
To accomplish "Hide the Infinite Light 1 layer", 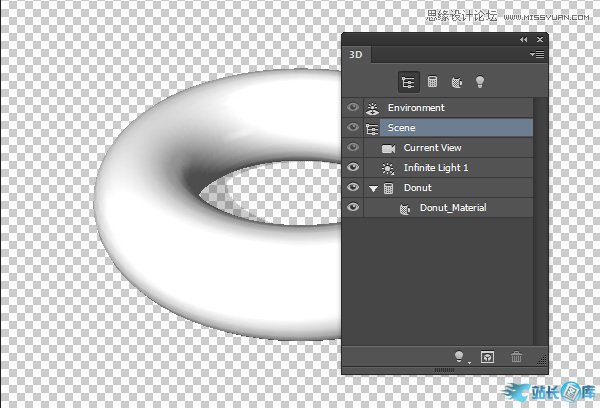I will [352, 168].
